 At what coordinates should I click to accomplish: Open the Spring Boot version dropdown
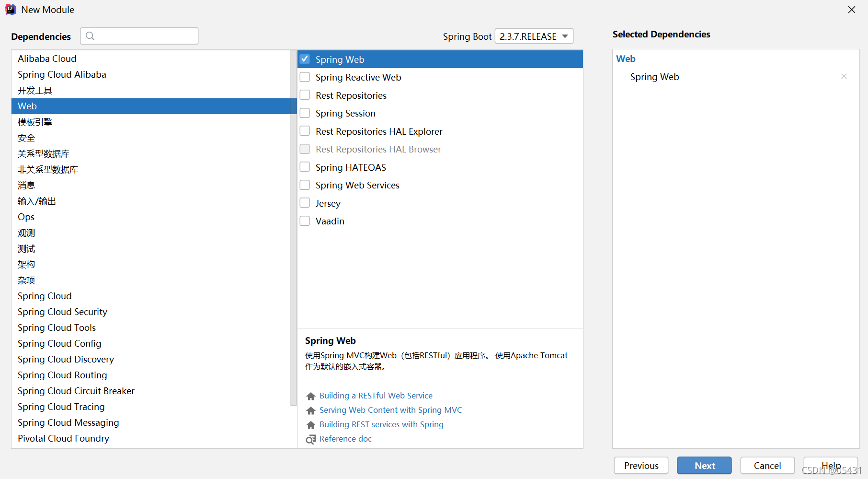pos(534,36)
